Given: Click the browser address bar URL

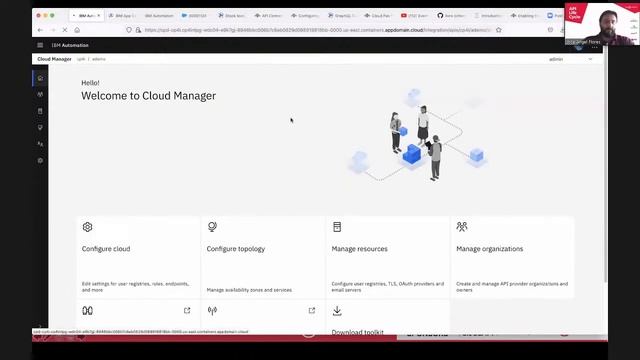Looking at the screenshot, I should (317, 30).
